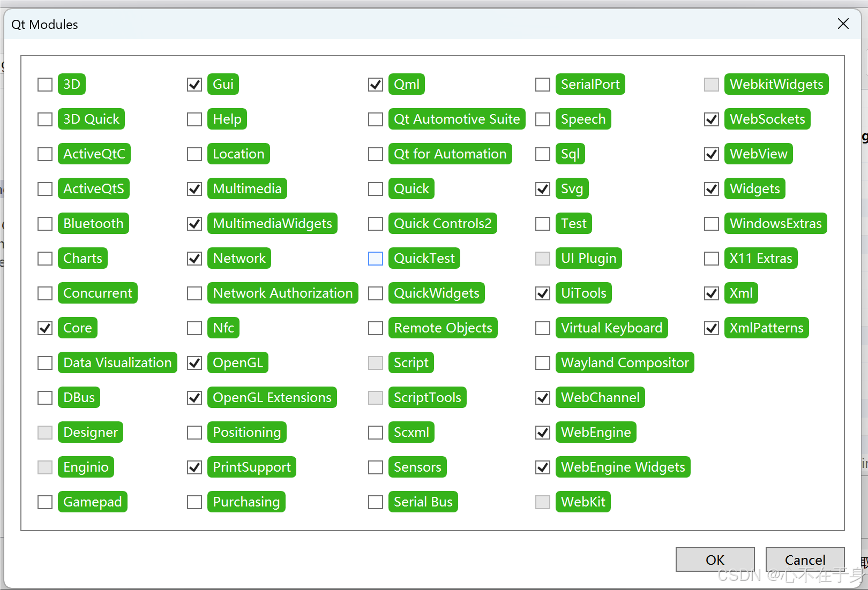Check the Sql module checkbox
Viewport: 868px width, 590px height.
point(543,154)
